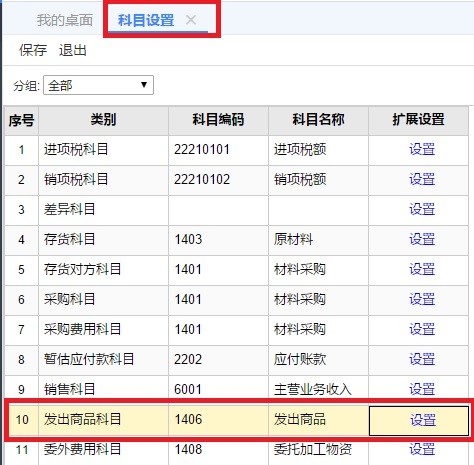Switch to the 我的桌面 tab
Viewport: 474px width, 465px height.
pos(65,20)
